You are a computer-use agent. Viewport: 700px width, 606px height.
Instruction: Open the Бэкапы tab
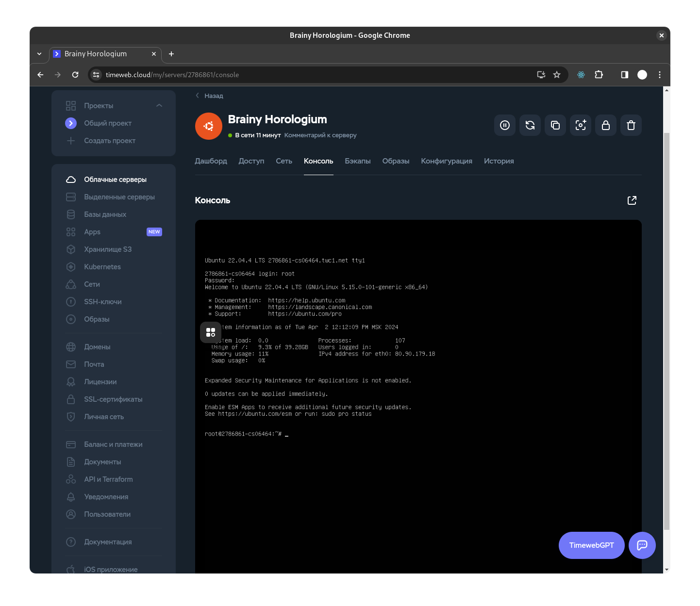[x=358, y=161]
